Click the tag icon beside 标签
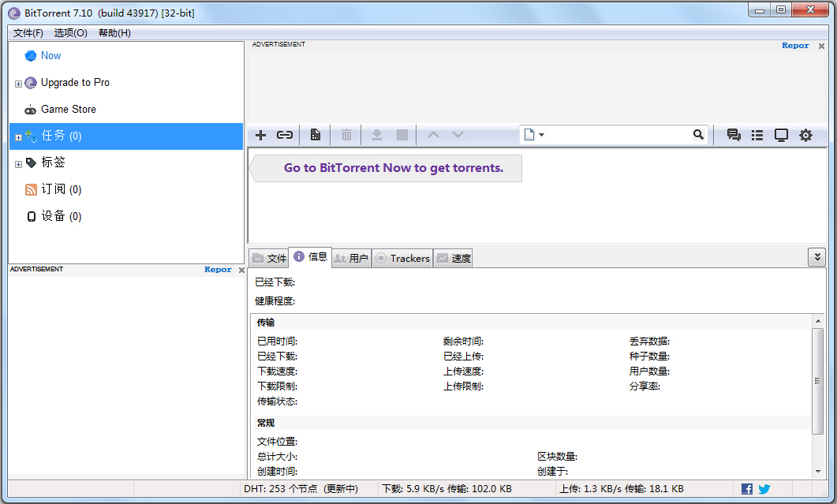Screen dimensions: 837x504 pyautogui.click(x=31, y=162)
